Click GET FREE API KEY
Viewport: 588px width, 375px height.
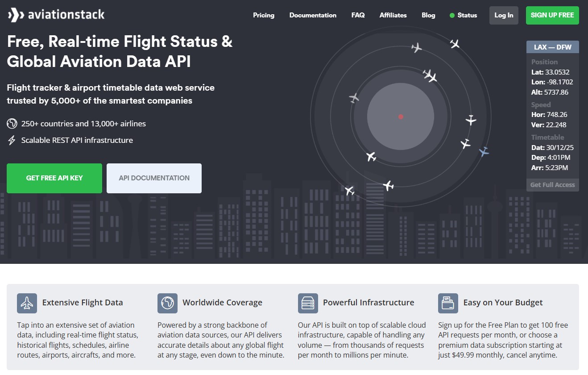pos(54,178)
